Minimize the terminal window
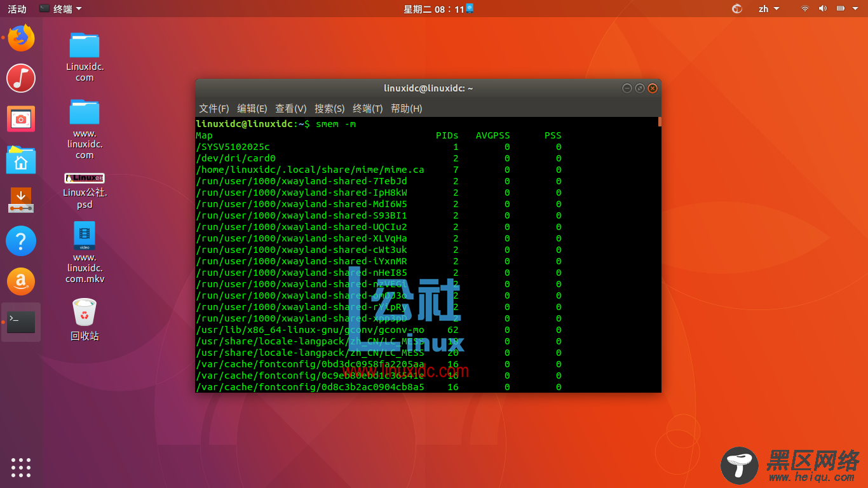This screenshot has width=868, height=488. [x=627, y=88]
